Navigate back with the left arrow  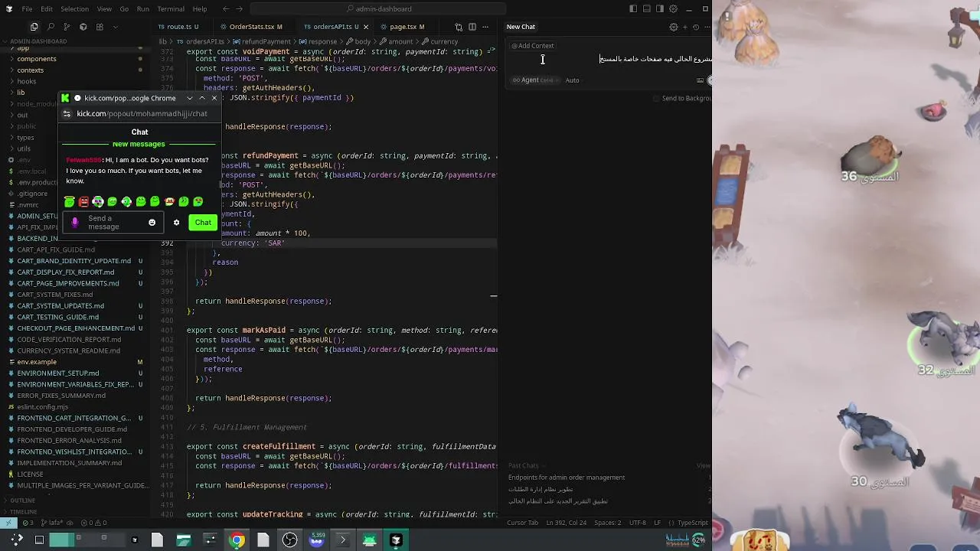click(x=225, y=8)
